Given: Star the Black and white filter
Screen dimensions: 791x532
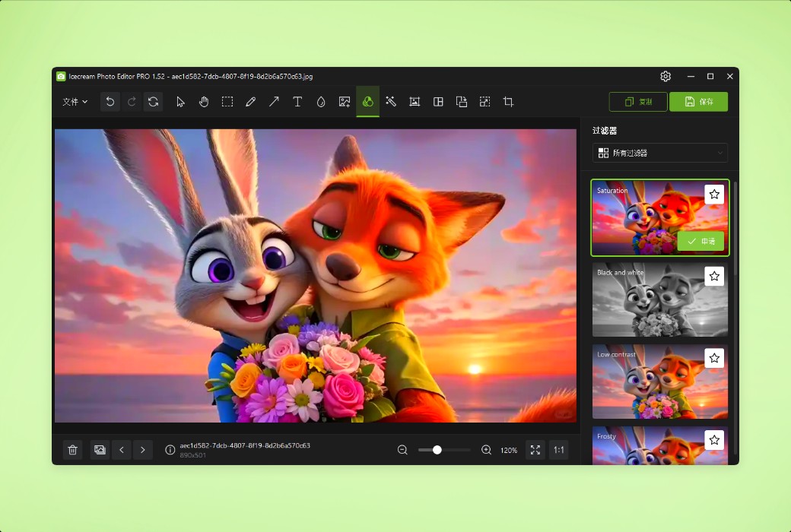Looking at the screenshot, I should pyautogui.click(x=713, y=277).
